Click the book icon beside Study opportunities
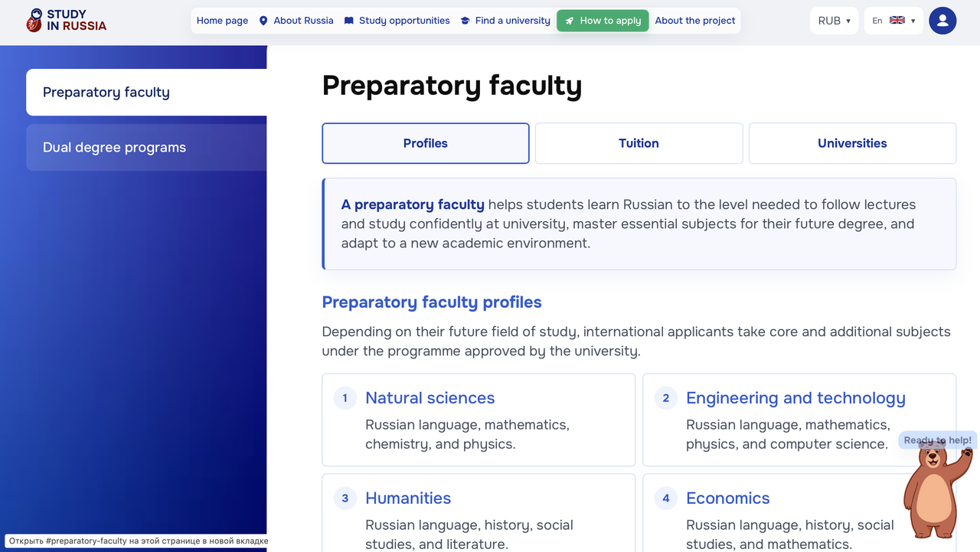 (348, 21)
